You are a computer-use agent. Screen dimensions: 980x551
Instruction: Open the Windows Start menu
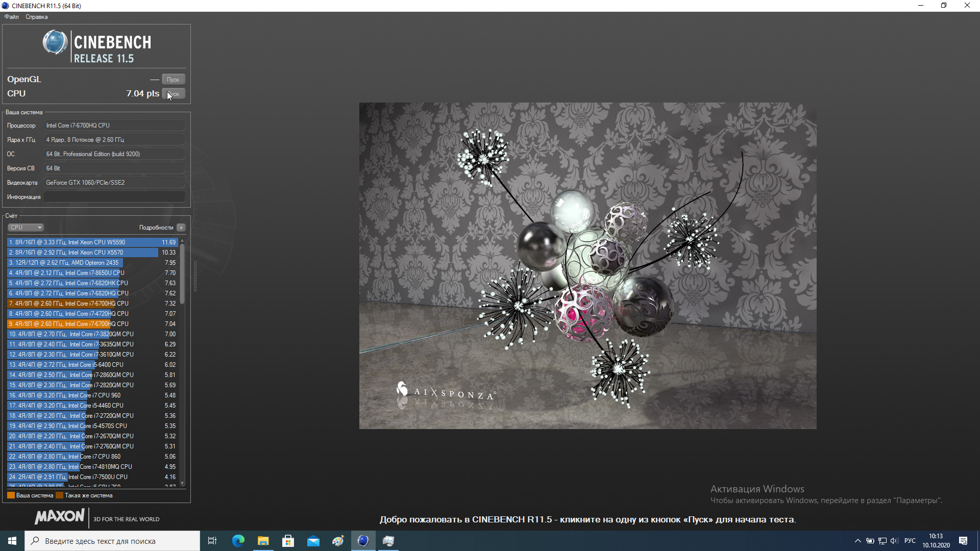(12, 541)
